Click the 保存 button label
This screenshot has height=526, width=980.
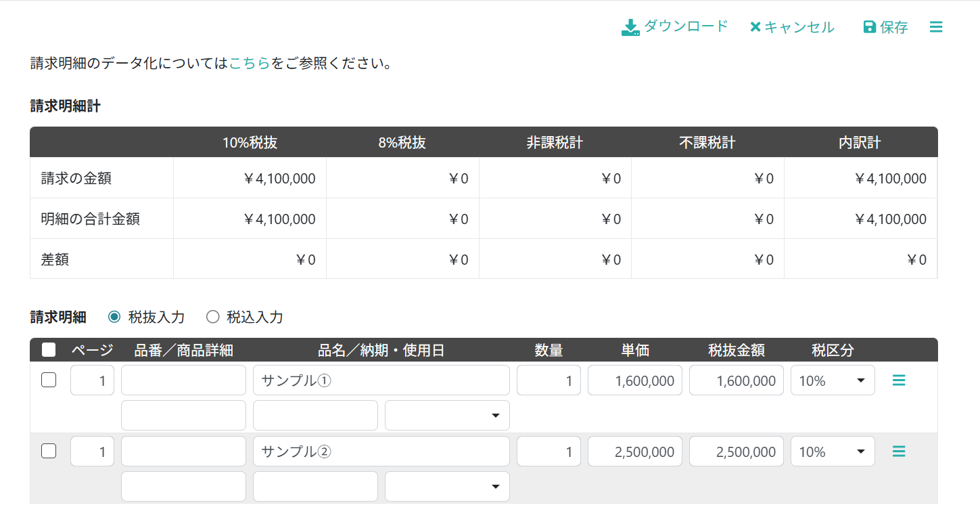coord(894,27)
